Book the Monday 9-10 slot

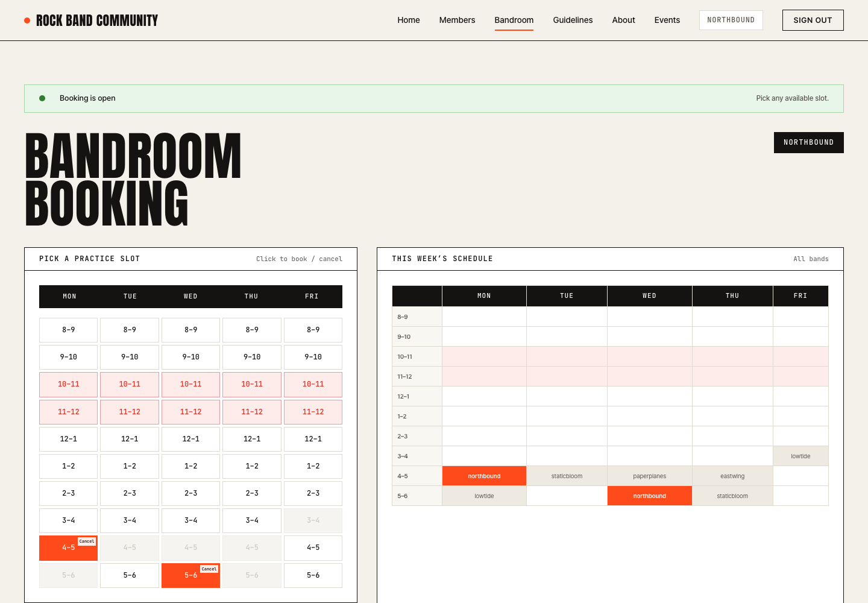pos(69,357)
